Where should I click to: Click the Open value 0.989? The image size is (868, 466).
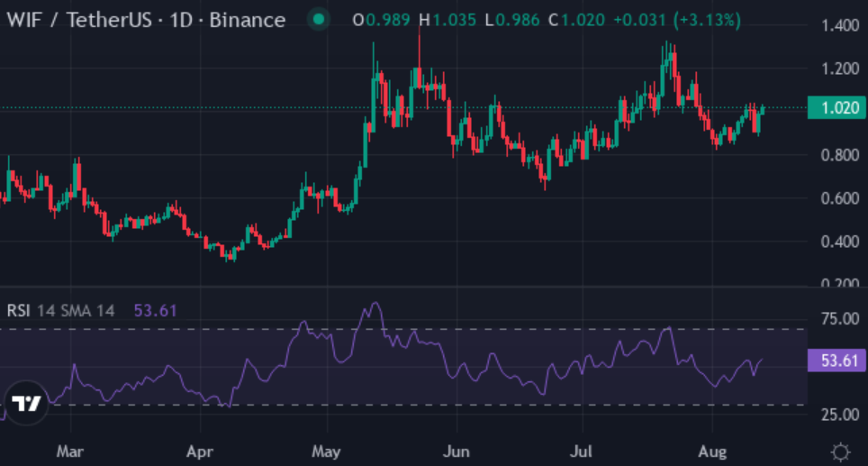388,21
